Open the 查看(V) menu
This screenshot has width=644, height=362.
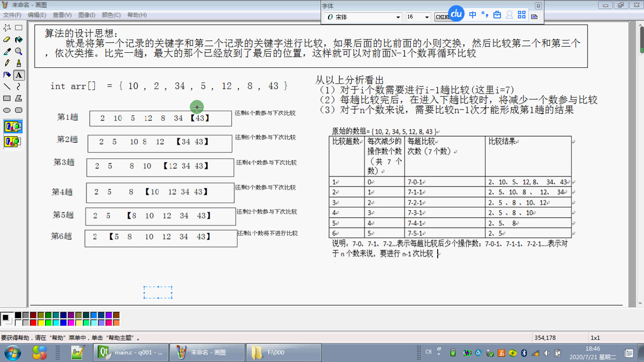pos(62,15)
